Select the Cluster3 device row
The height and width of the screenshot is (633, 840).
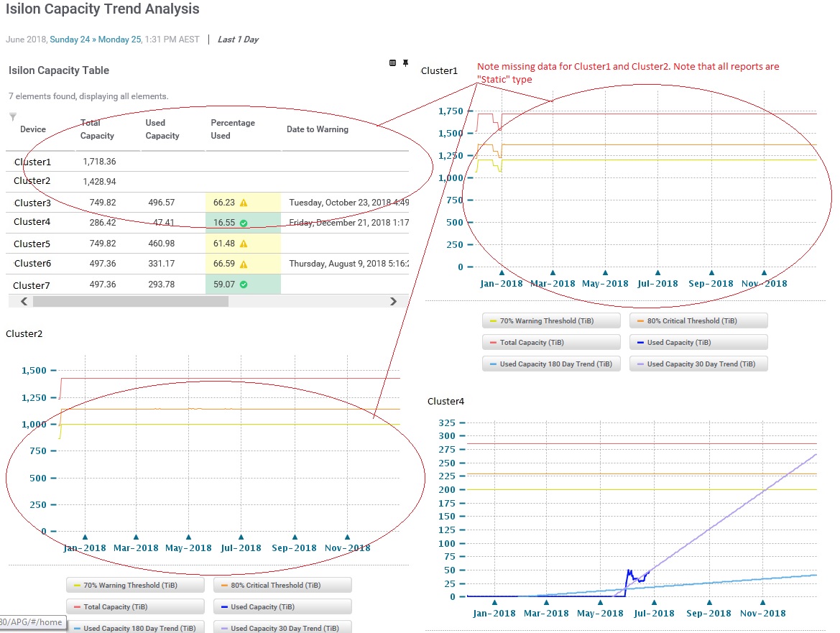pos(32,203)
